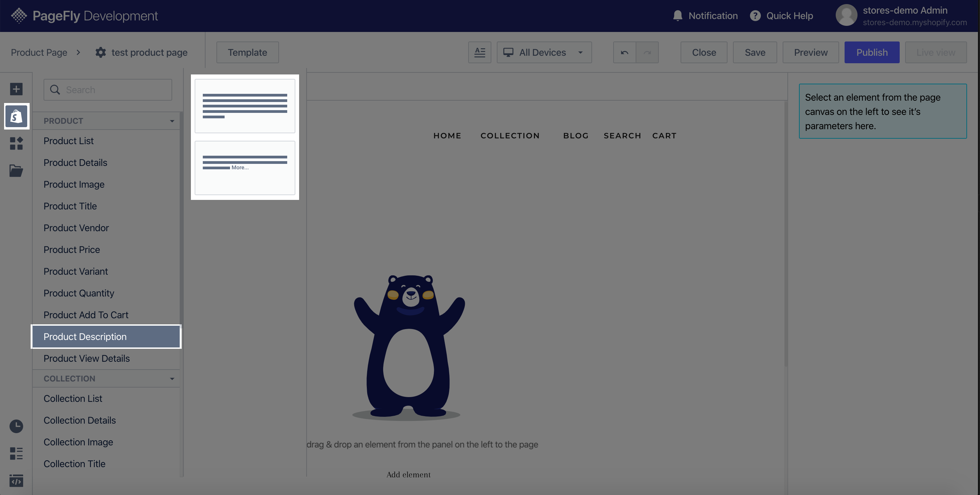This screenshot has width=980, height=495.
Task: Select Product Variant element
Action: point(106,271)
